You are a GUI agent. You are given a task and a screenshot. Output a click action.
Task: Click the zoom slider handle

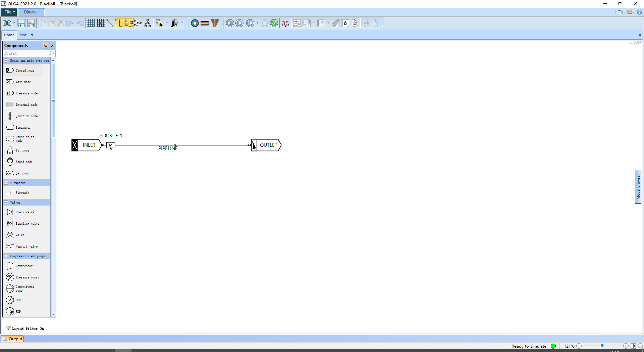click(x=602, y=346)
